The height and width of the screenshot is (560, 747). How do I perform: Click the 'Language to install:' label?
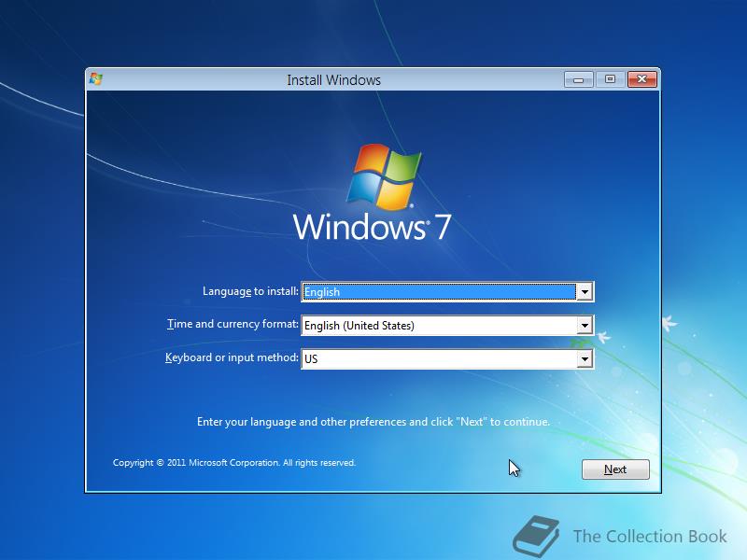[x=250, y=291]
